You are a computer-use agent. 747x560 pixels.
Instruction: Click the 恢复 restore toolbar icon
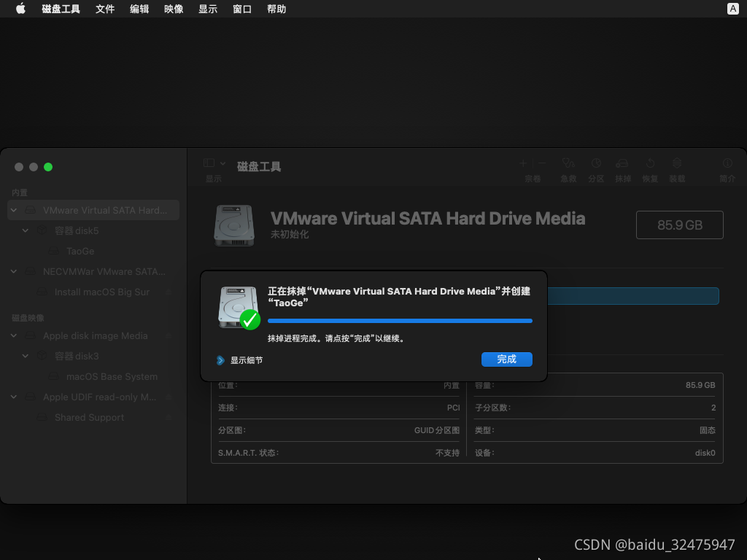[650, 164]
